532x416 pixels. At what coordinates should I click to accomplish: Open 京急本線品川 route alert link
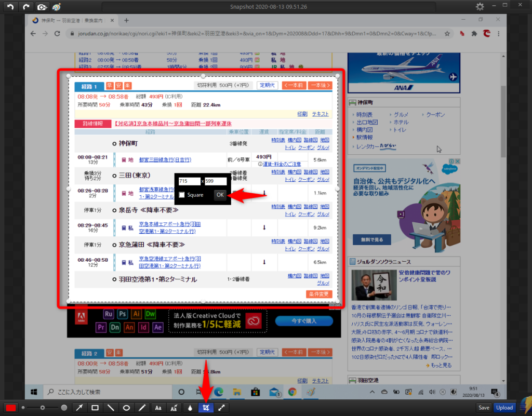(x=172, y=124)
